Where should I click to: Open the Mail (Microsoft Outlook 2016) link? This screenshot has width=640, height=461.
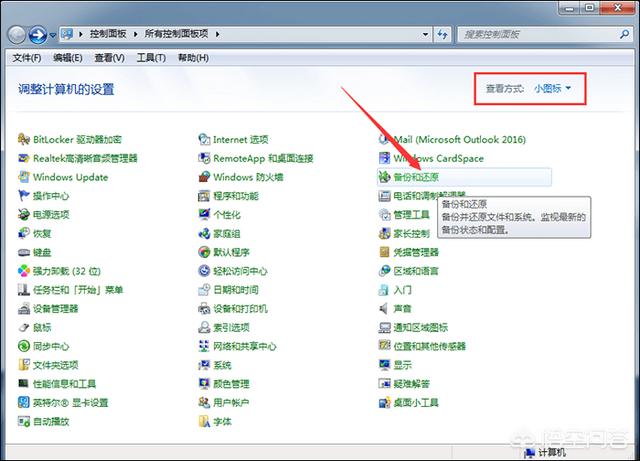click(x=460, y=140)
